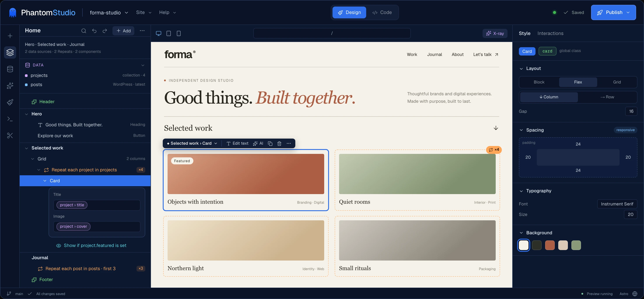Collapse the Grid tree item
This screenshot has width=644, height=299.
coord(33,159)
